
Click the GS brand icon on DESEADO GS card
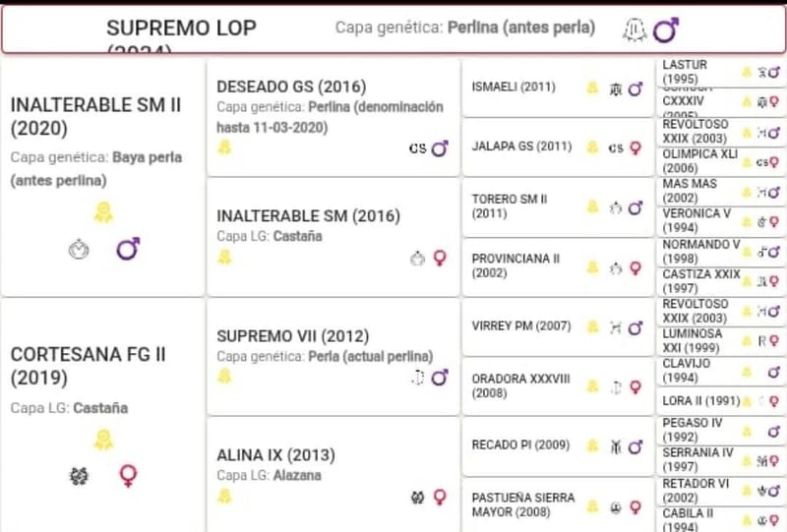pos(417,148)
